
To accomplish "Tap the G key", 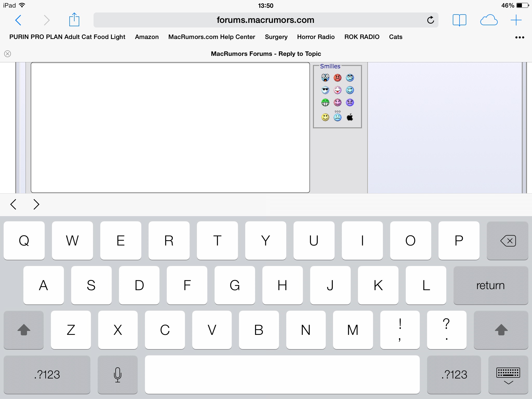I will [235, 285].
